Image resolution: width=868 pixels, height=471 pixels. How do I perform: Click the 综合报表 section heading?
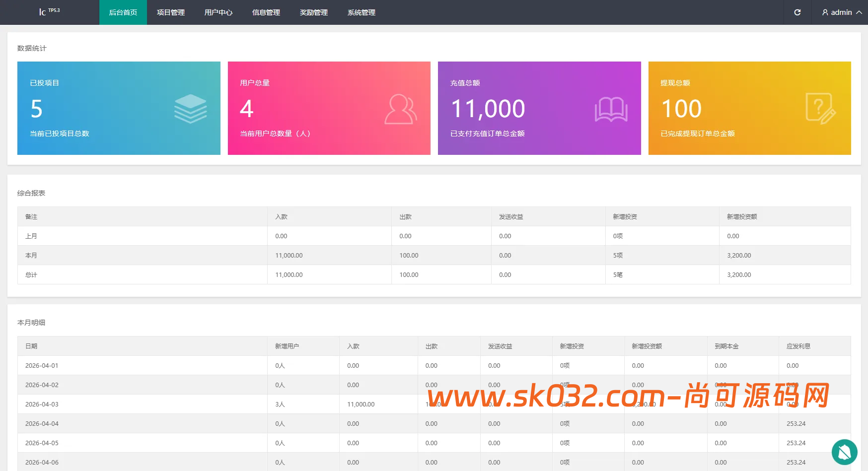[x=31, y=193]
